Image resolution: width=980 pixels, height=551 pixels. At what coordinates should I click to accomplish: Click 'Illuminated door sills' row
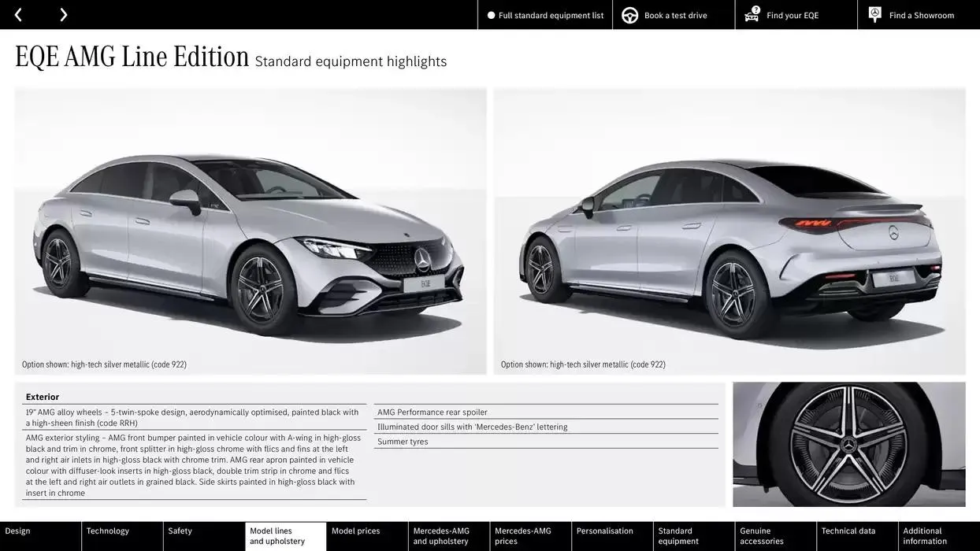point(546,427)
